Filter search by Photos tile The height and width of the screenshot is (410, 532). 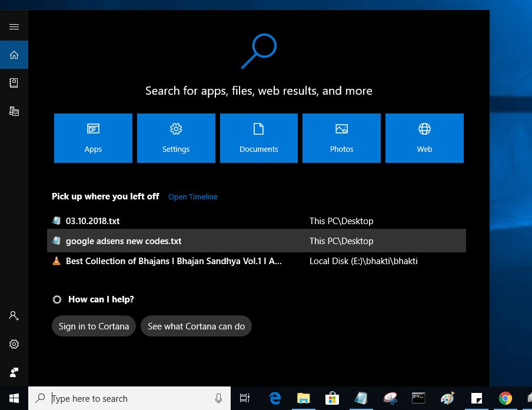click(342, 138)
